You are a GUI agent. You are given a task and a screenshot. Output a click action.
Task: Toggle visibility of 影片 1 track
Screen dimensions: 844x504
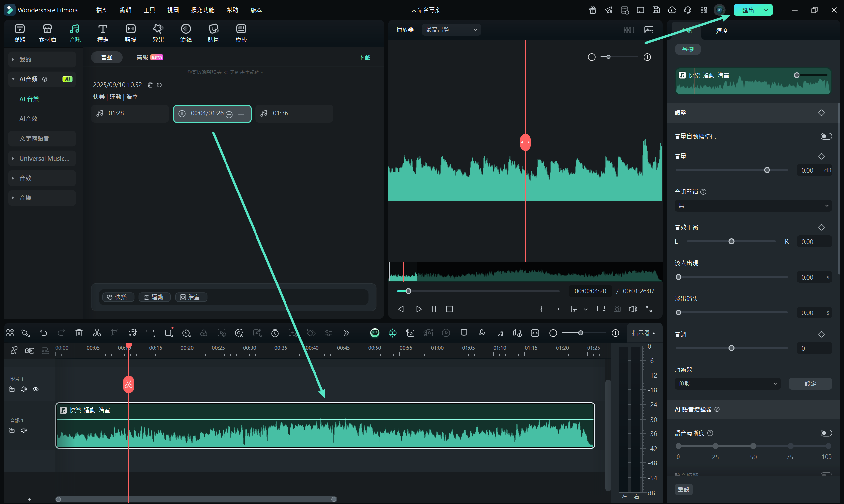tap(35, 389)
